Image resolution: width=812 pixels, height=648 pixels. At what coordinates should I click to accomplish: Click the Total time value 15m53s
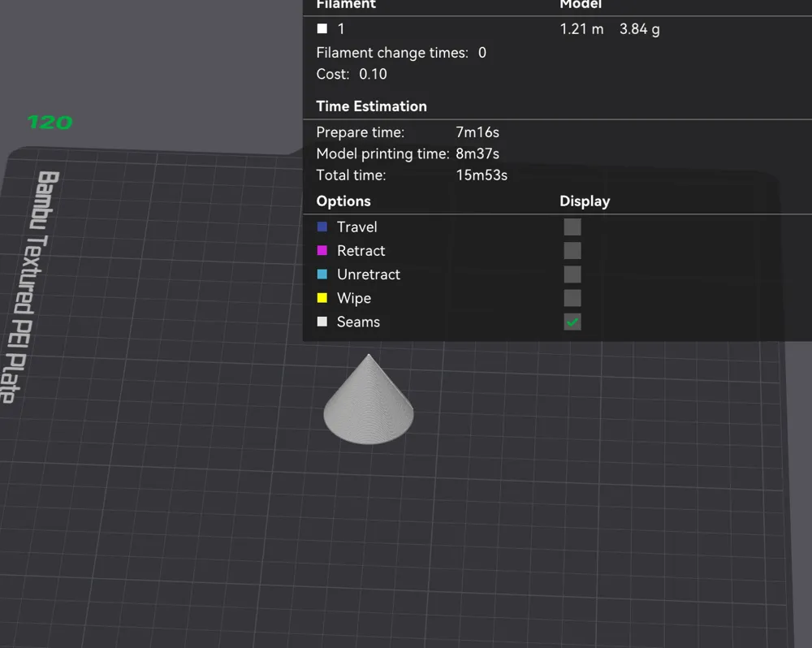(x=482, y=175)
